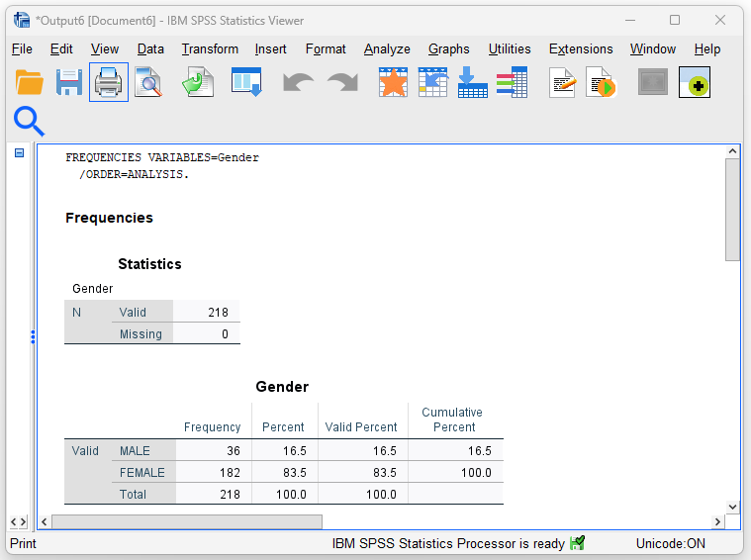Click the SPSS app icon in title bar
Viewport: 751px width, 560px height.
click(22, 20)
